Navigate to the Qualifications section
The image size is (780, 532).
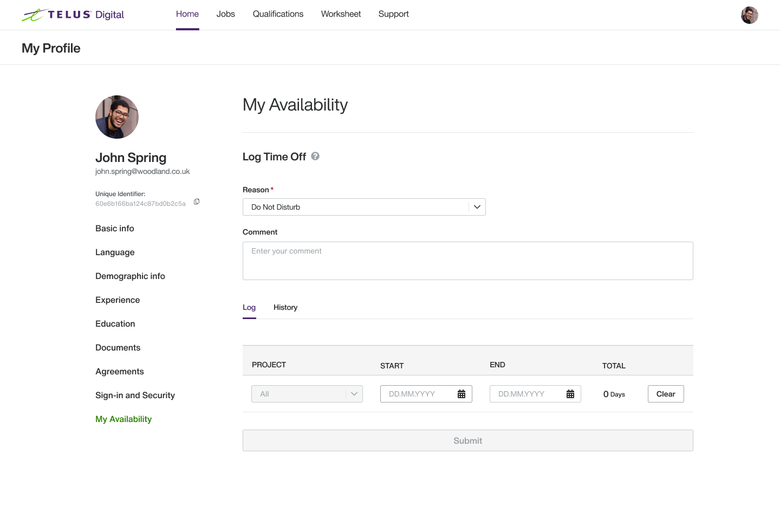tap(278, 14)
